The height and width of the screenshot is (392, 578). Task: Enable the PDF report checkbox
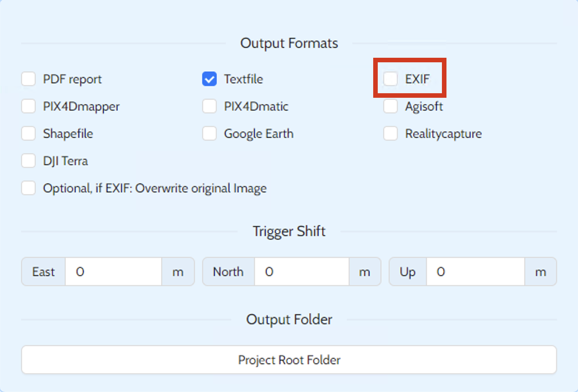click(28, 79)
